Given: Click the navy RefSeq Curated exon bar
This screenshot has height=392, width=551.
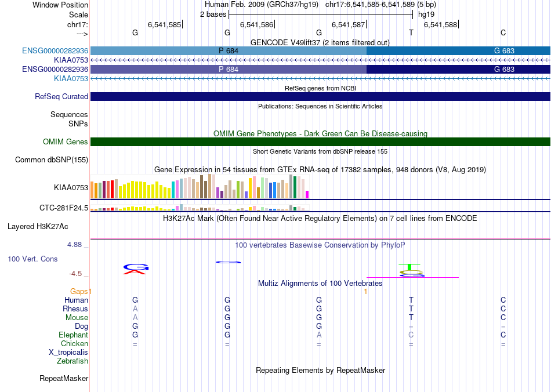Looking at the screenshot, I should [x=321, y=97].
